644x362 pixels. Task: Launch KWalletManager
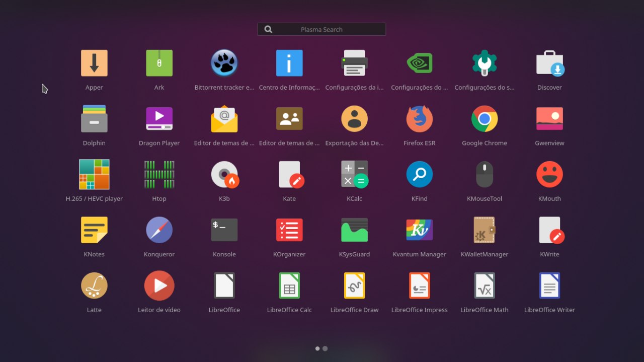point(485,230)
